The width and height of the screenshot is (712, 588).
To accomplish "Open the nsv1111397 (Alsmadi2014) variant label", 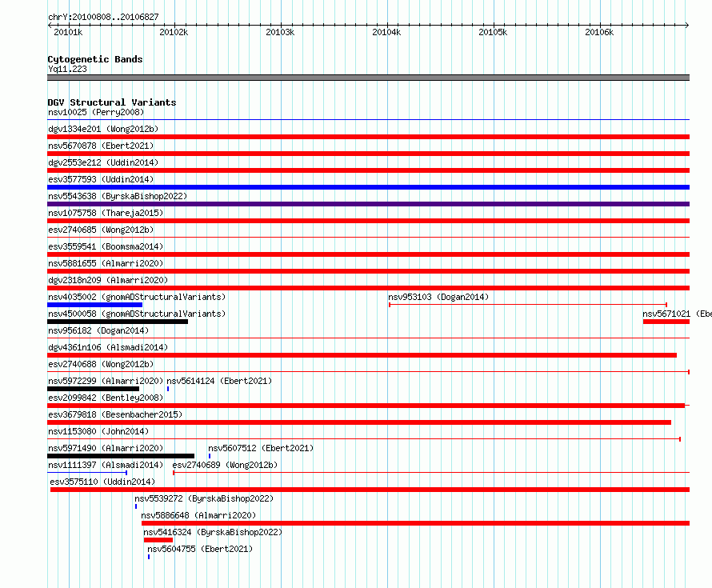I will (106, 465).
